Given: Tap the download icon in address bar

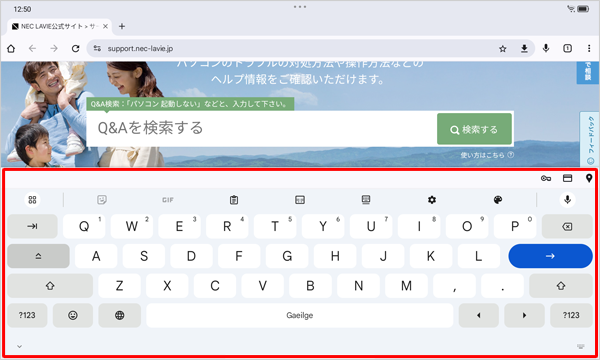Looking at the screenshot, I should pyautogui.click(x=524, y=49).
